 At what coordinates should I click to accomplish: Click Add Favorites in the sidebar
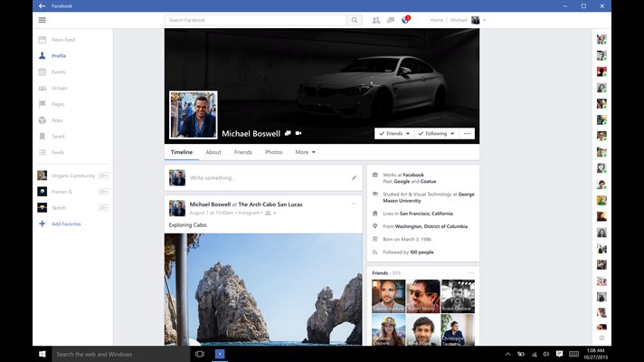(68, 224)
